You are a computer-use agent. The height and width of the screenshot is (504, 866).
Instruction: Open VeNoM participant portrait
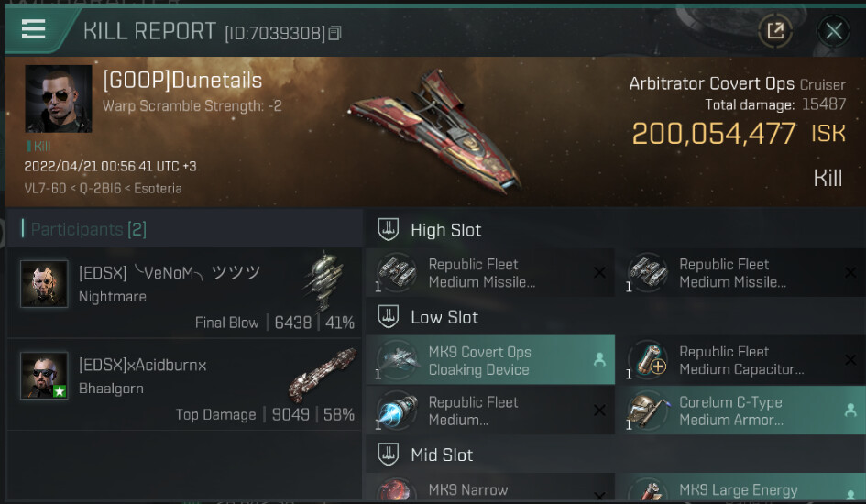pyautogui.click(x=44, y=284)
